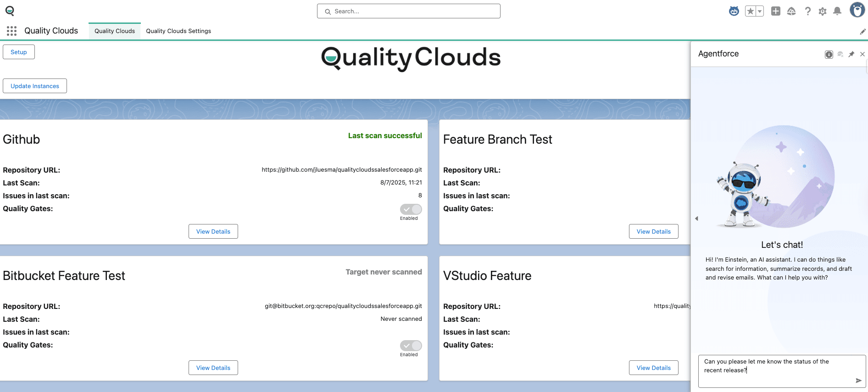
Task: Open the Einstein Agentforce header icon
Action: [x=734, y=11]
